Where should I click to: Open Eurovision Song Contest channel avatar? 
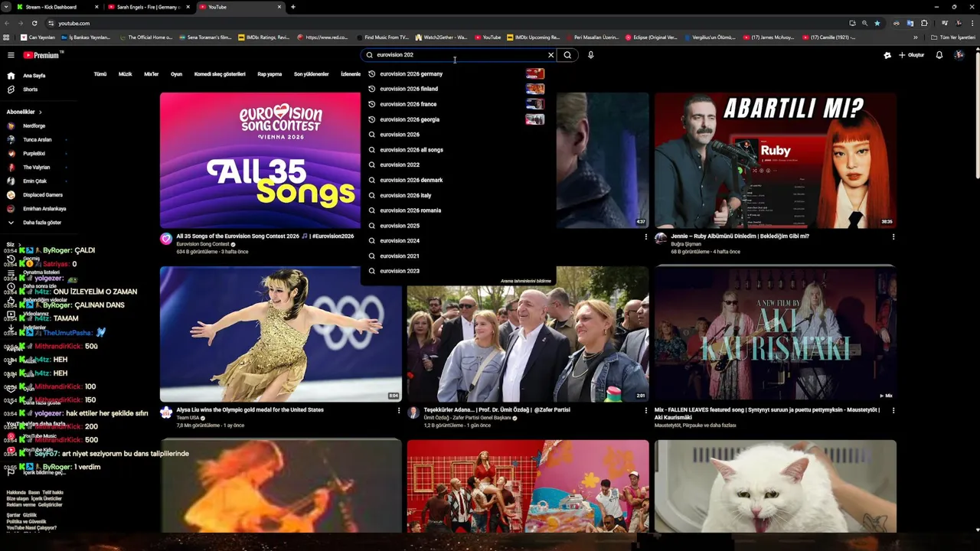[166, 239]
